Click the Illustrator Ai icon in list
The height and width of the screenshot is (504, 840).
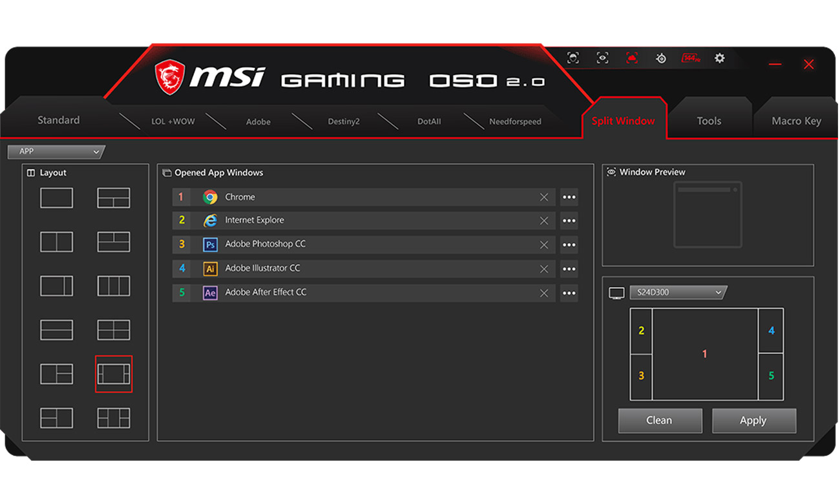(210, 269)
